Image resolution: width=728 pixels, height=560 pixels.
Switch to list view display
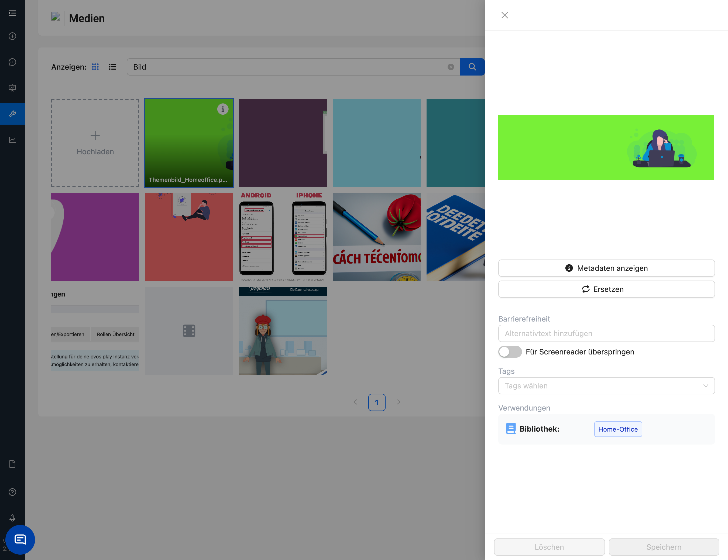[113, 67]
